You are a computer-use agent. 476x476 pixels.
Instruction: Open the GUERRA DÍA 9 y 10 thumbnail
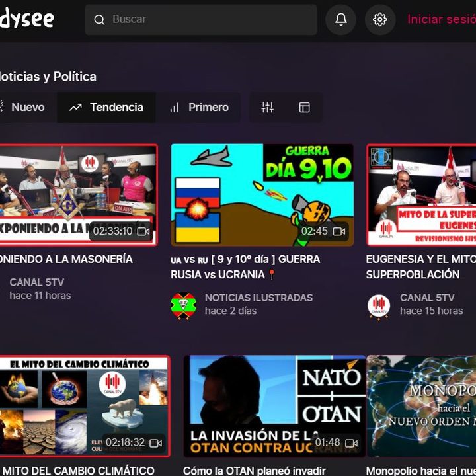pos(262,195)
